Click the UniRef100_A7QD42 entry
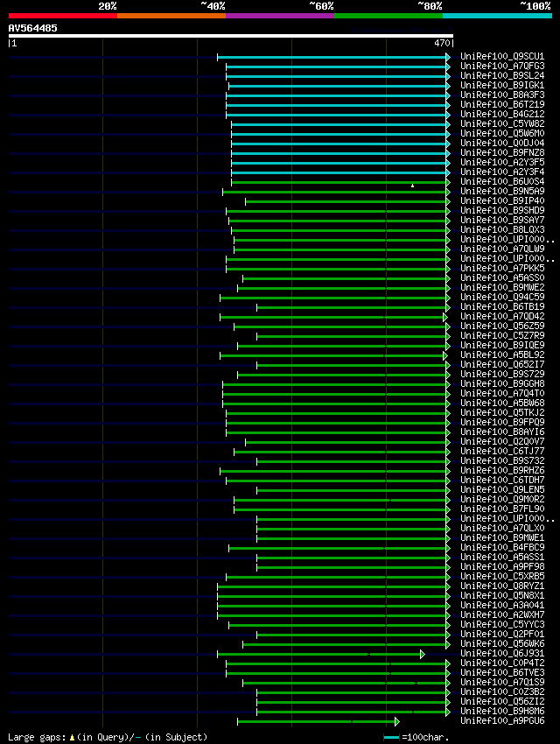This screenshot has height=744, width=560. (x=502, y=317)
